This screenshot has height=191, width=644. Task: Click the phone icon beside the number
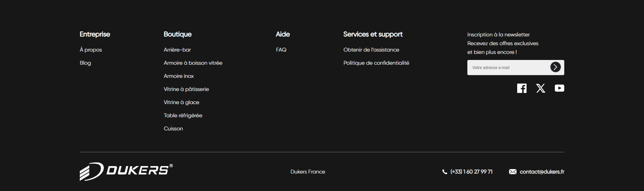point(444,172)
